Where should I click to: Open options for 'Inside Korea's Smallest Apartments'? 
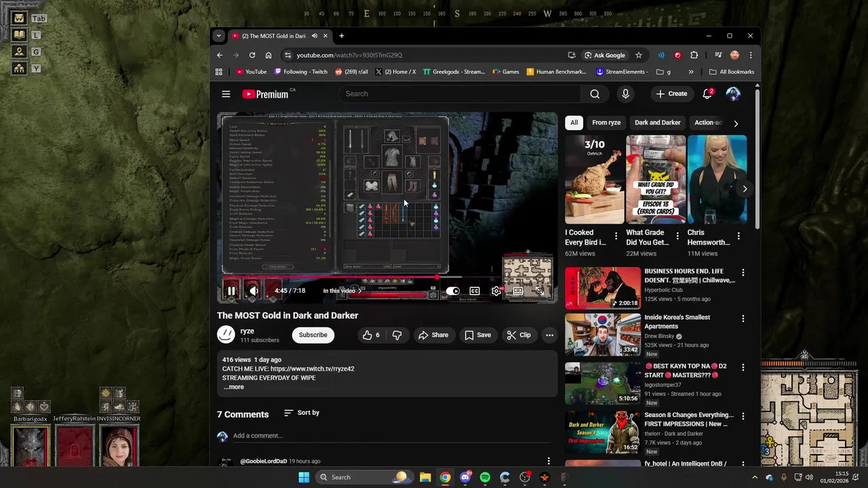point(743,319)
